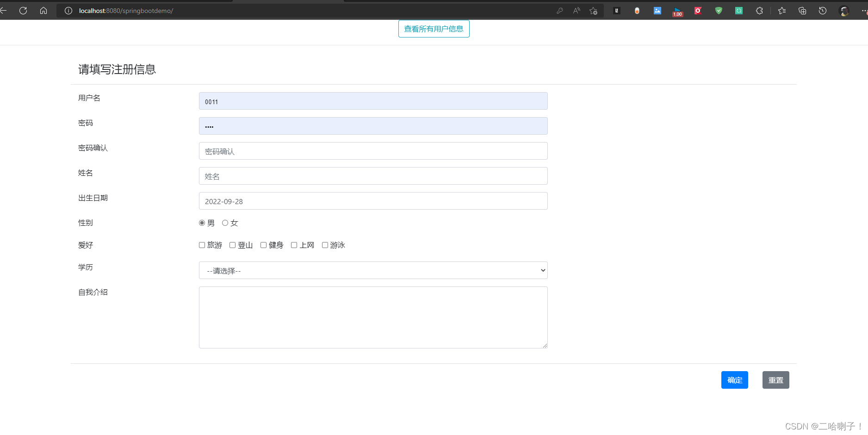Image resolution: width=868 pixels, height=435 pixels.
Task: Select the 男 gender radio button
Action: click(x=202, y=223)
